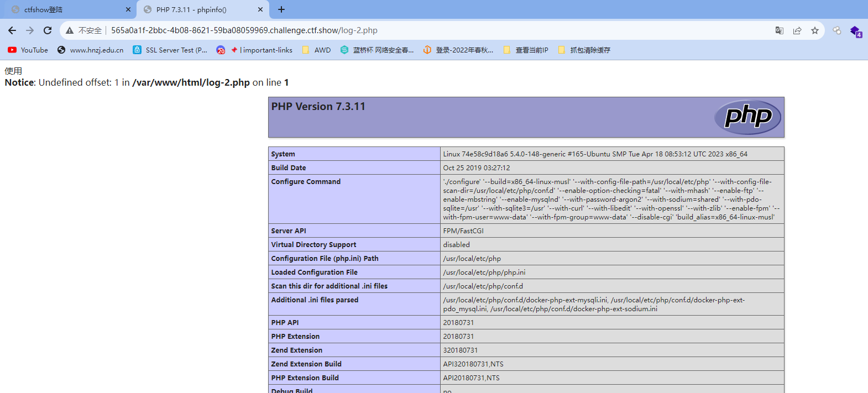The width and height of the screenshot is (868, 393).
Task: Open the www.hnzj.edu.cn bookmark
Action: [x=91, y=50]
